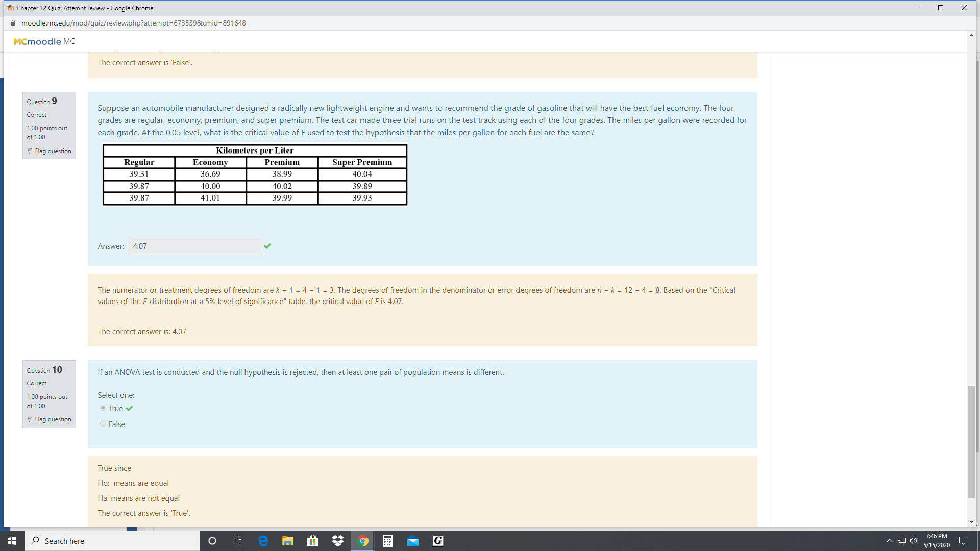
Task: Click the Chrome browser icon in taskbar
Action: click(x=362, y=540)
